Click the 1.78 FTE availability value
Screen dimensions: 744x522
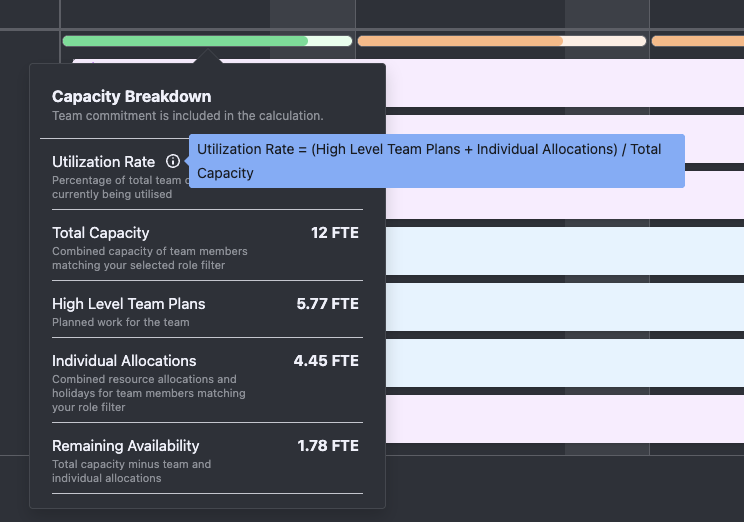(327, 446)
